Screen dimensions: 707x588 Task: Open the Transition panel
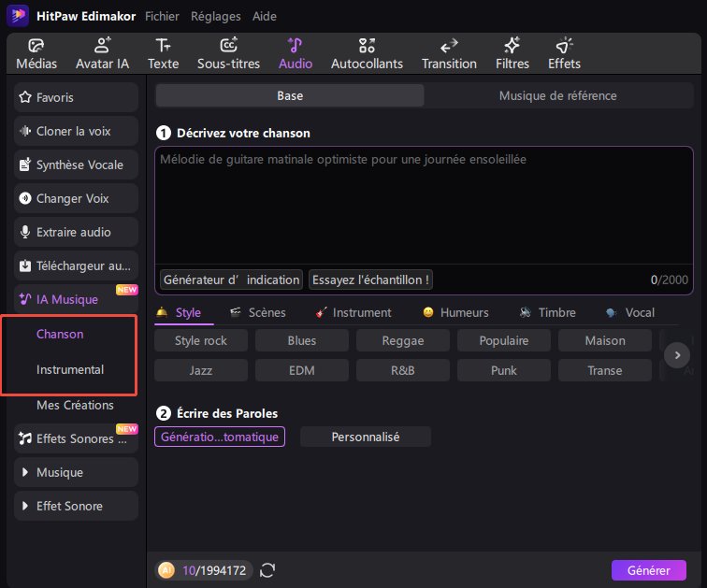[449, 53]
